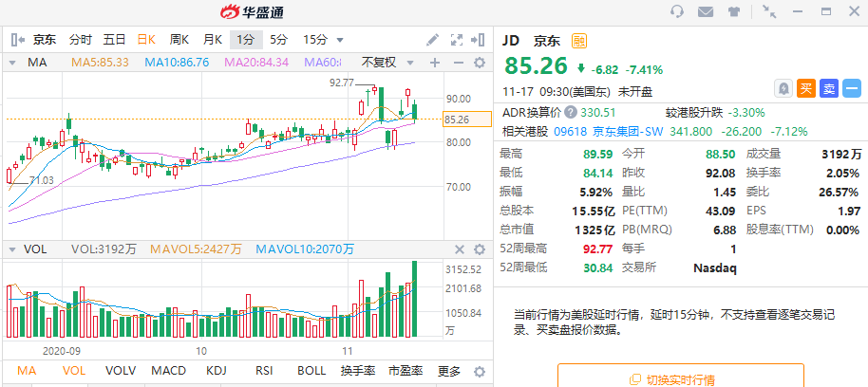Select 换手率 indicator tab
This screenshot has height=387, width=868.
point(358,371)
